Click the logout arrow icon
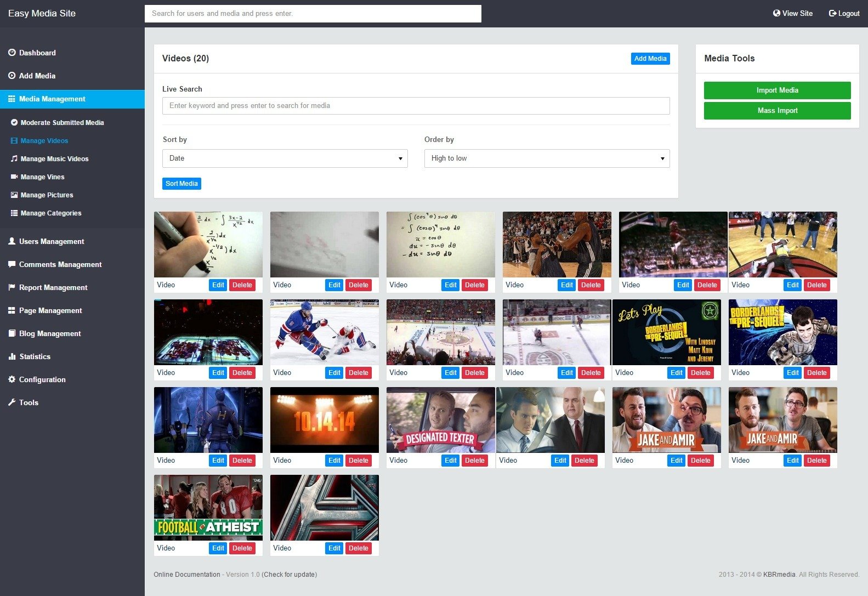The height and width of the screenshot is (596, 868). click(x=832, y=13)
